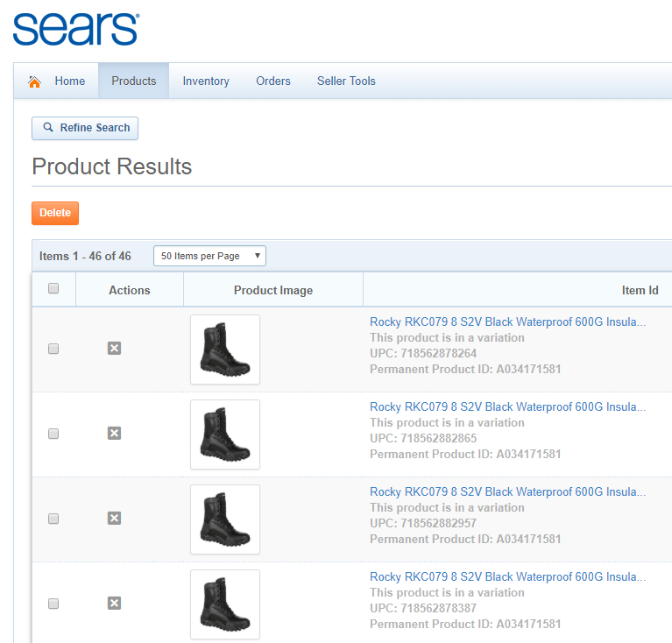The height and width of the screenshot is (643, 672).
Task: Click text 'UPC: 718562882957'
Action: (x=423, y=523)
